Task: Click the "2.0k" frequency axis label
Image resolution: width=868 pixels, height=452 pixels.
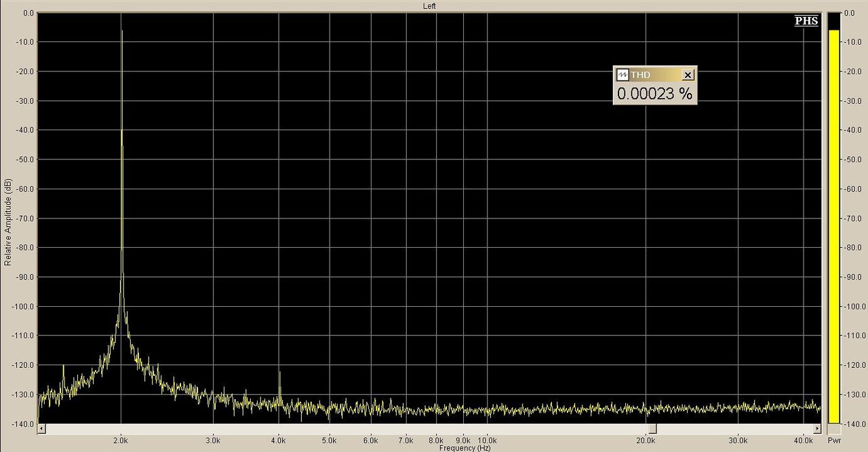Action: coord(121,440)
